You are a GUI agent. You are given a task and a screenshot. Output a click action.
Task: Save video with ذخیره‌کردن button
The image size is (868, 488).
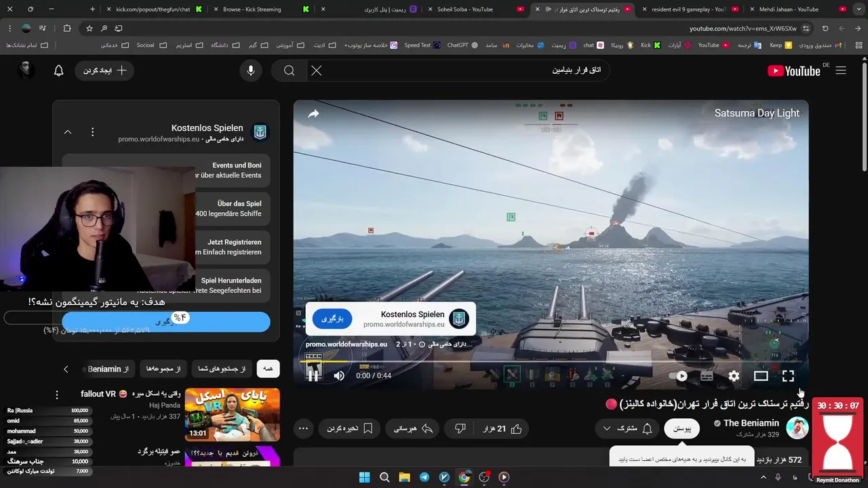(x=350, y=428)
